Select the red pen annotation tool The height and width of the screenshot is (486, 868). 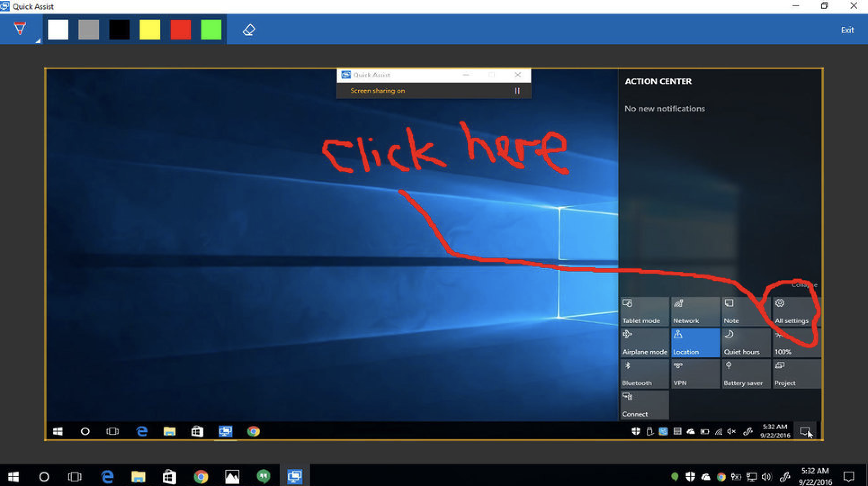pyautogui.click(x=20, y=29)
